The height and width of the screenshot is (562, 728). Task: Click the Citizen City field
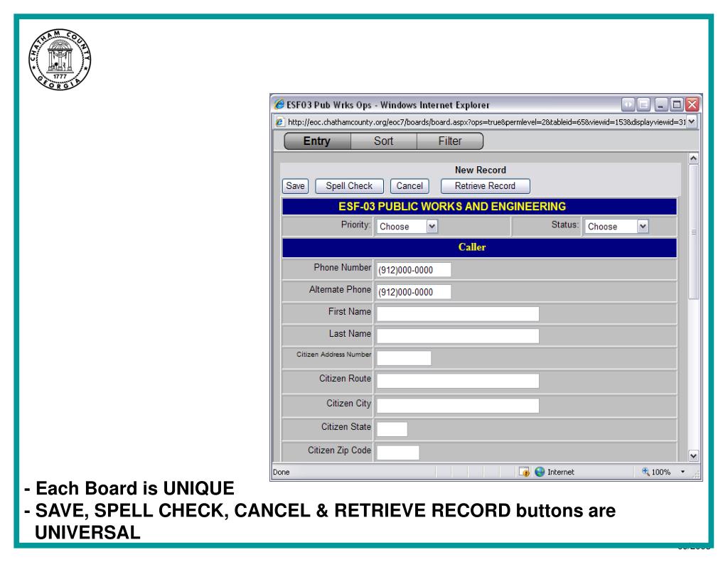click(x=458, y=406)
